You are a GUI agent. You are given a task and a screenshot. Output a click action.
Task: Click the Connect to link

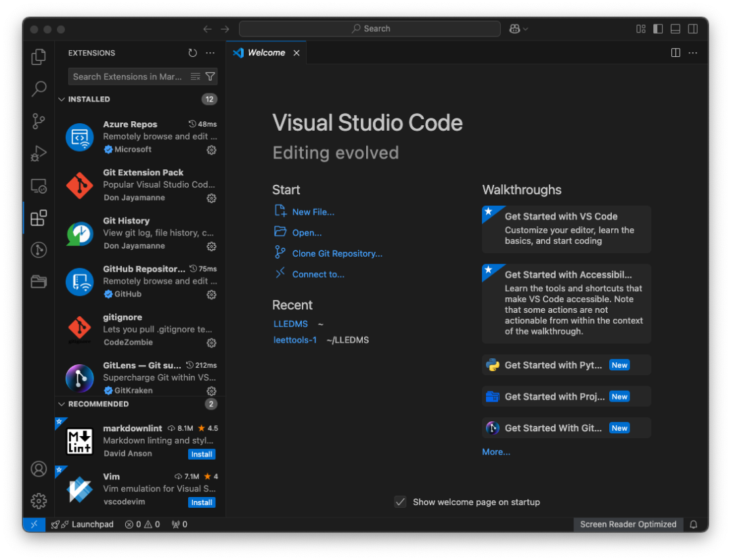pos(318,275)
